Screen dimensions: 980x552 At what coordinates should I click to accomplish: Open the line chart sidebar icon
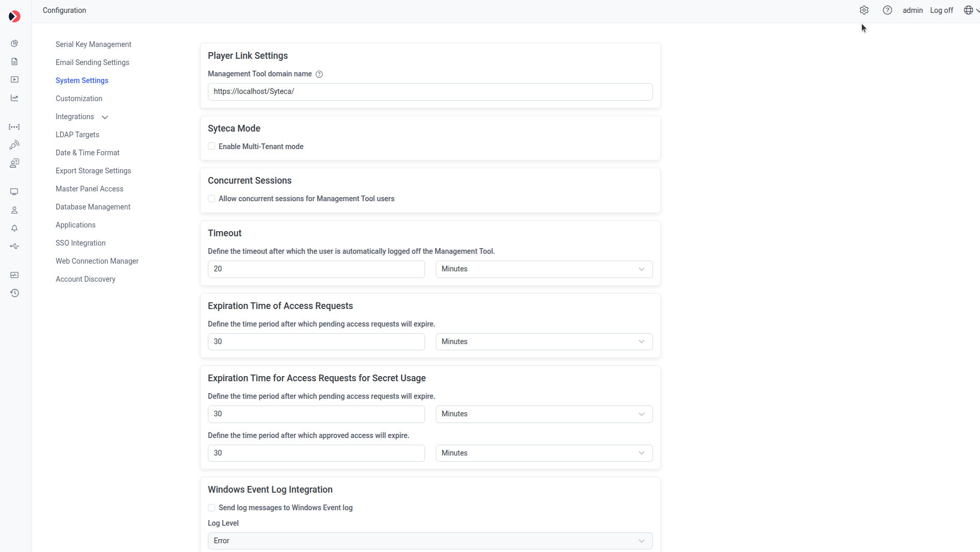pyautogui.click(x=14, y=98)
